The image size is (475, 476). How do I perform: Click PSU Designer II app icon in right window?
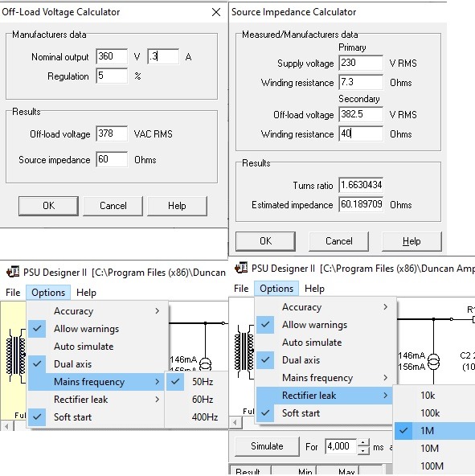(x=241, y=268)
